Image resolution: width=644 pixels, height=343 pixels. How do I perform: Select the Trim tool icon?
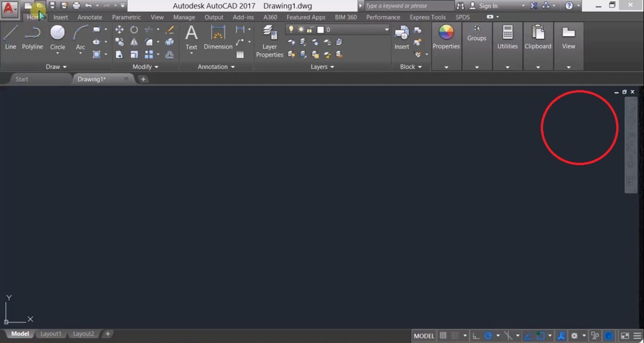click(149, 29)
